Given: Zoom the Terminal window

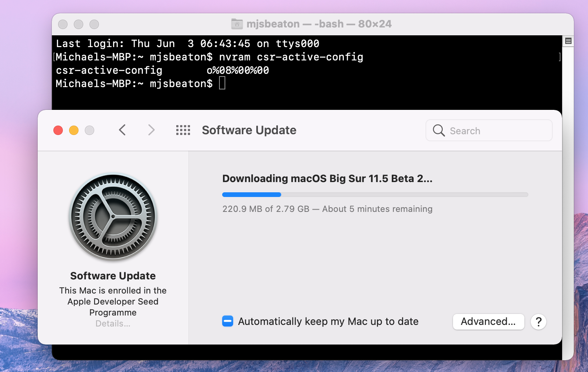Looking at the screenshot, I should point(94,24).
